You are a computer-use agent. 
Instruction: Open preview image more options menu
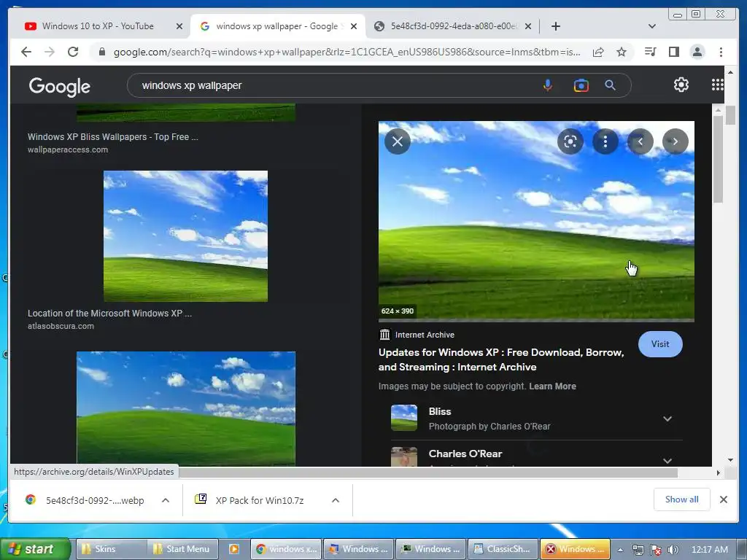pos(605,141)
